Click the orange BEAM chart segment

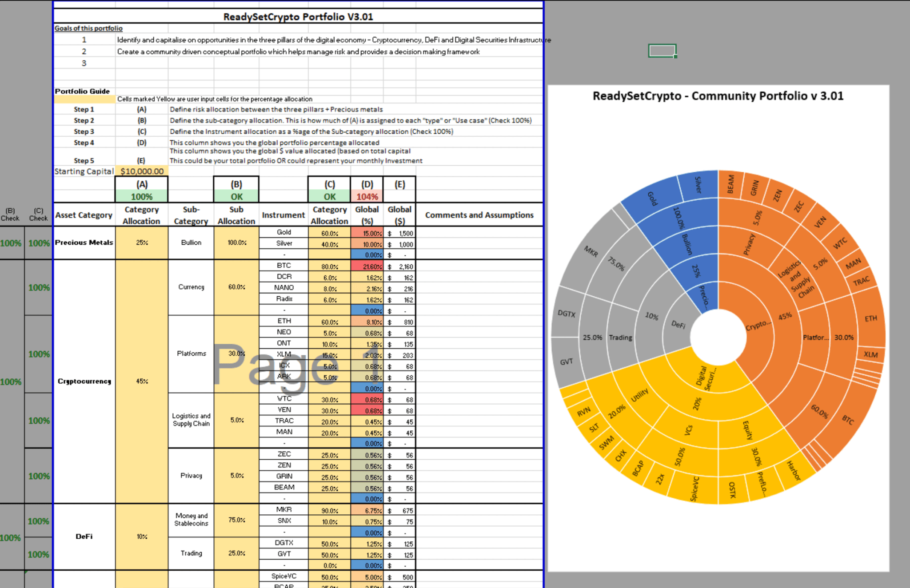point(730,184)
